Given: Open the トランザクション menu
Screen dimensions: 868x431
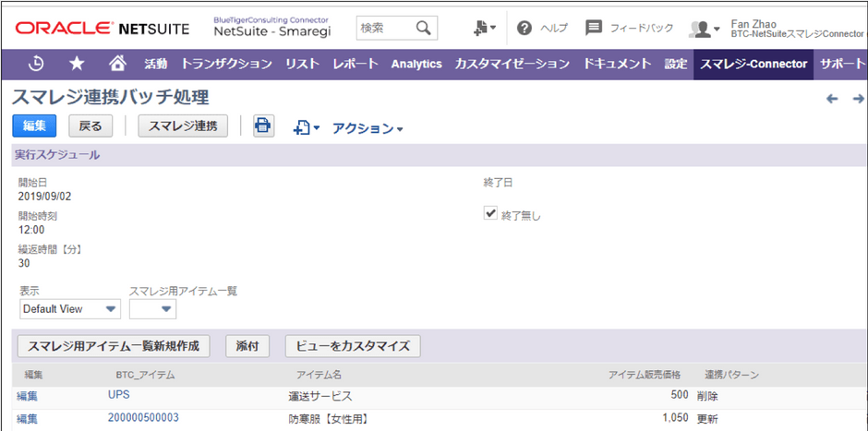Looking at the screenshot, I should click(227, 65).
